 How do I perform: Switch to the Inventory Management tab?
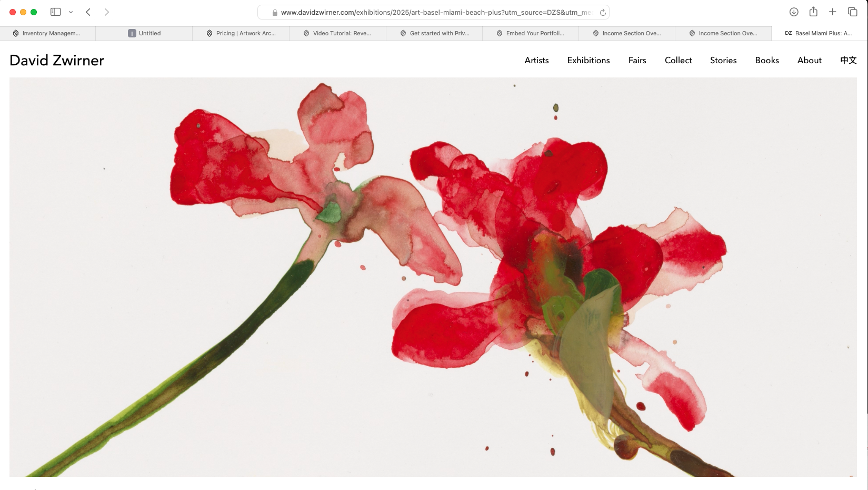48,33
